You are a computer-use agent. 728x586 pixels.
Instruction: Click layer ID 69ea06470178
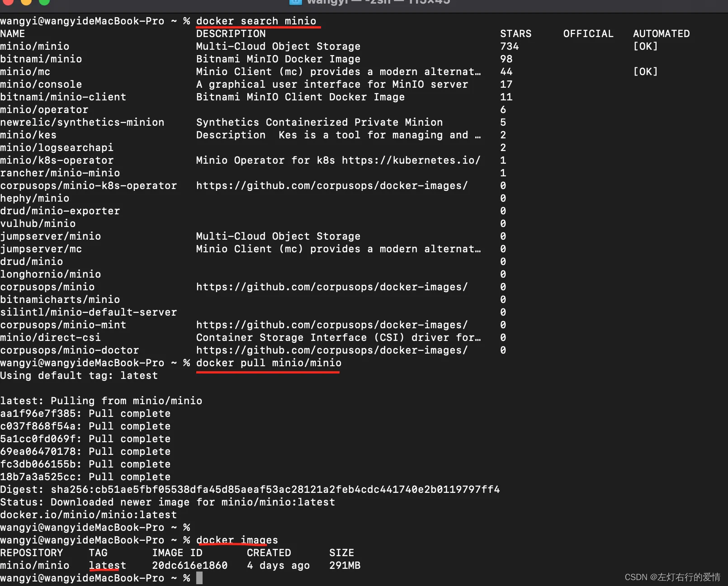click(38, 451)
